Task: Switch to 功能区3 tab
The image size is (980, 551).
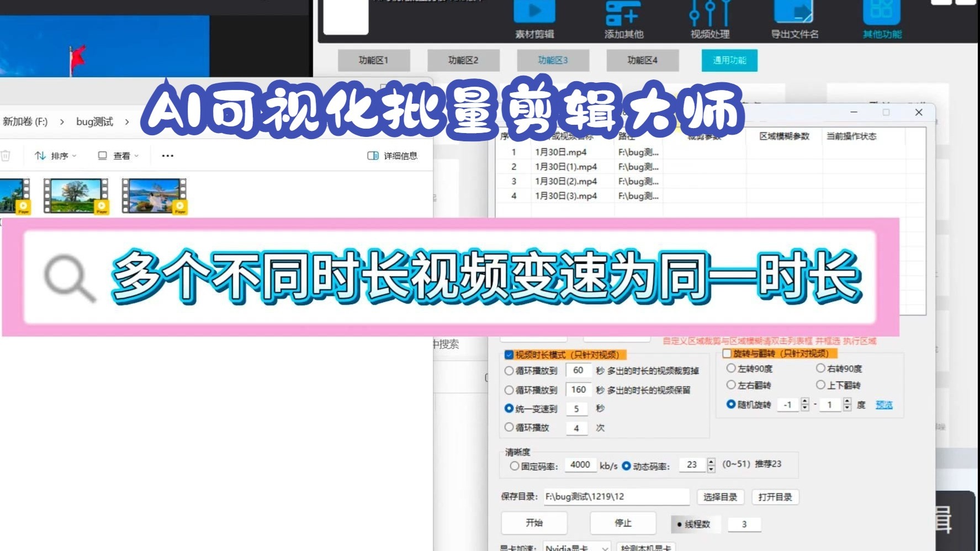Action: (553, 60)
